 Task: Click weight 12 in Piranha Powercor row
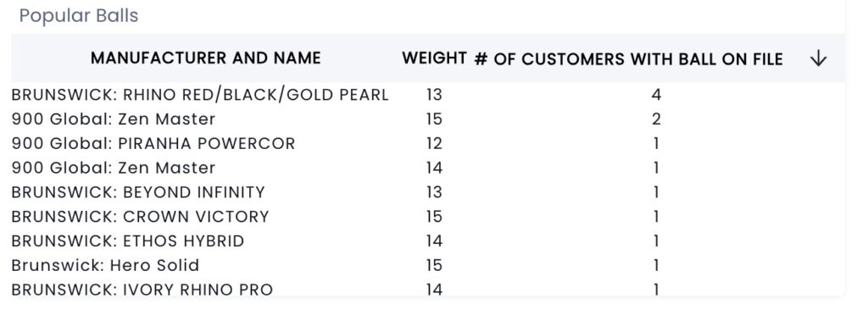pos(435,144)
